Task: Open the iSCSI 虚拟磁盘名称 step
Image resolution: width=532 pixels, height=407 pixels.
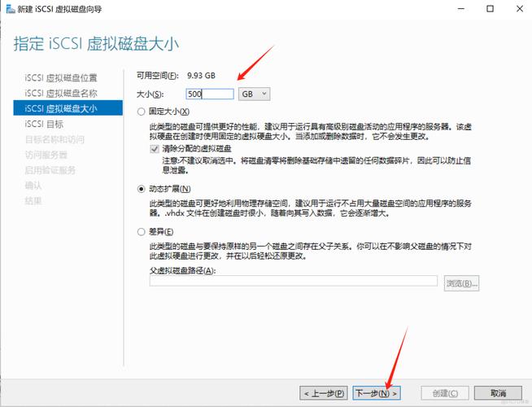Action: [61, 93]
